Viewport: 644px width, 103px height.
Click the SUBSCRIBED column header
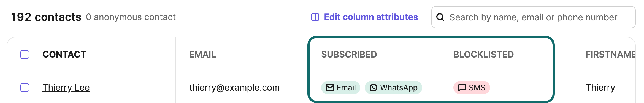[349, 55]
